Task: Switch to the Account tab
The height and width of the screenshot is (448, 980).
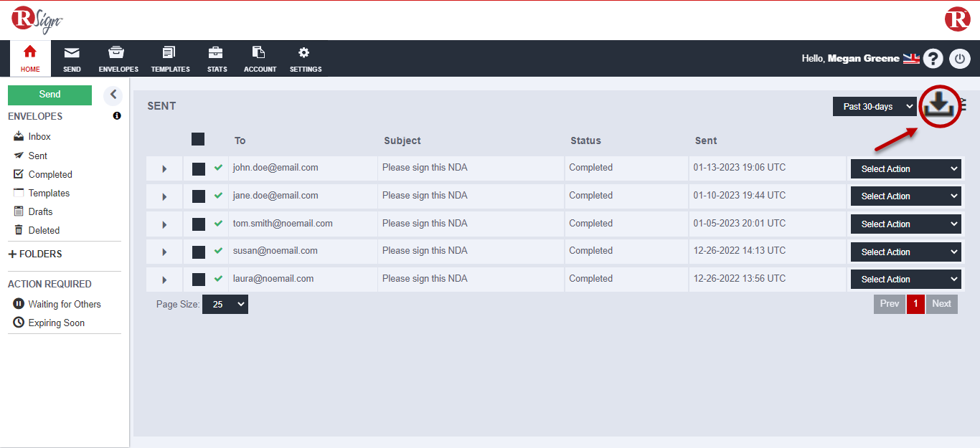Action: tap(260, 59)
